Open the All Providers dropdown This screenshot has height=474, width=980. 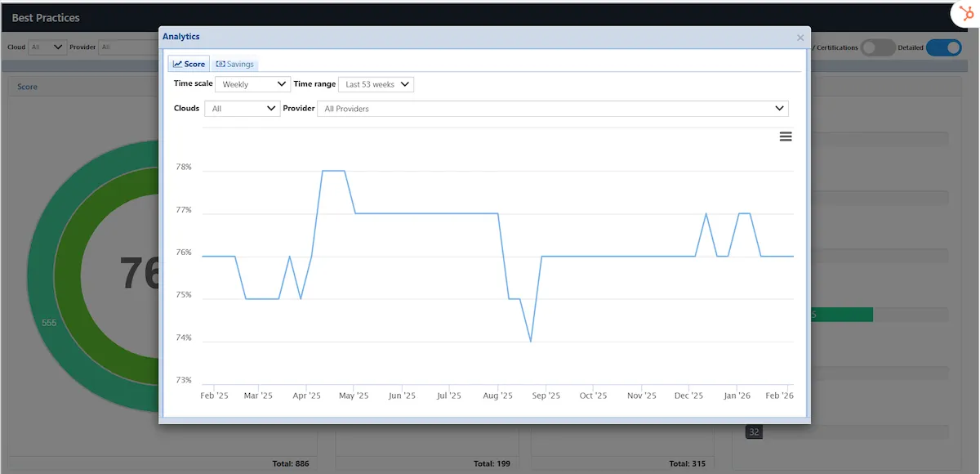(553, 108)
